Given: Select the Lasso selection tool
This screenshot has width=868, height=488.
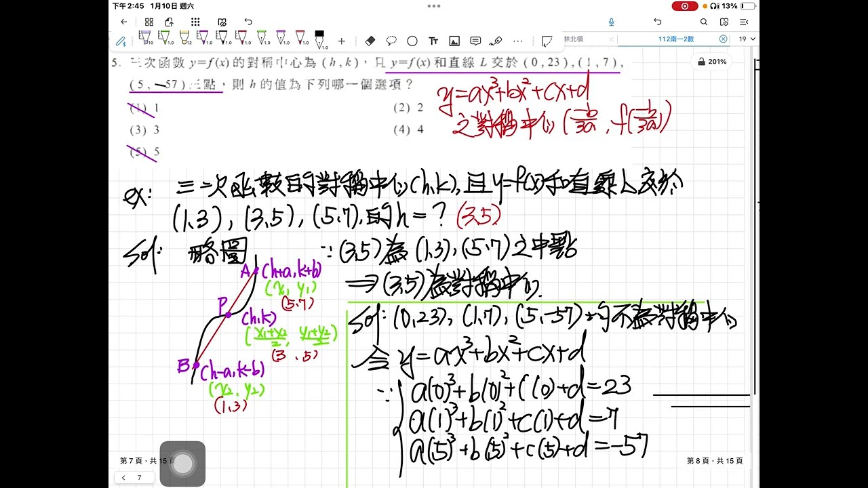Looking at the screenshot, I should coord(391,41).
